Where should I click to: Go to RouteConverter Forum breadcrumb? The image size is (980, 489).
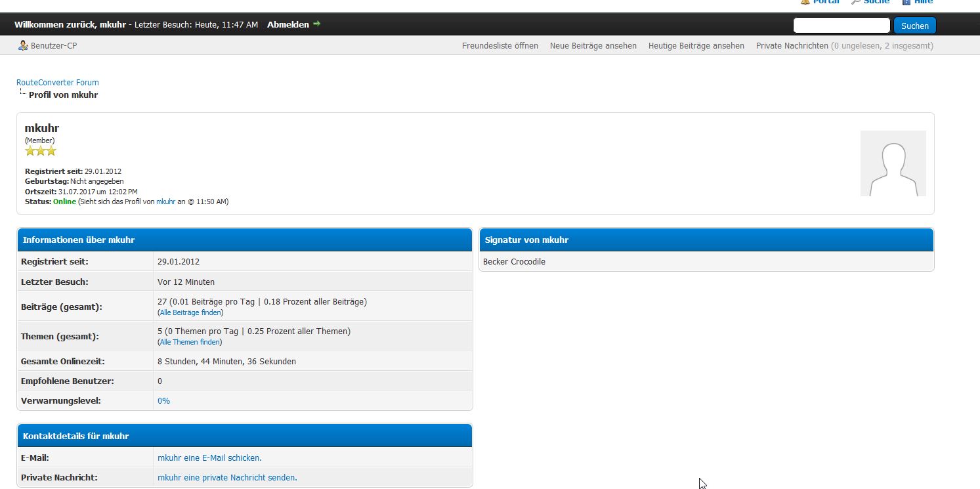(58, 83)
